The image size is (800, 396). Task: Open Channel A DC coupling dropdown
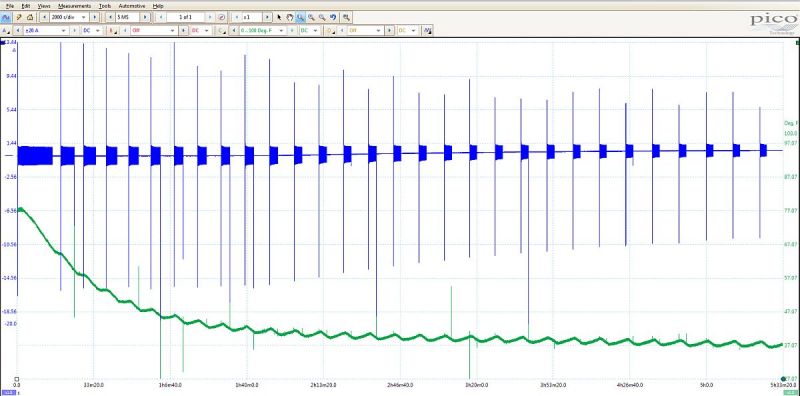point(91,31)
